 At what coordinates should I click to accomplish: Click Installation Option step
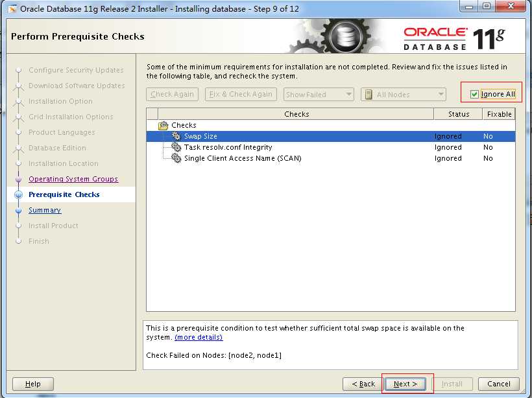click(x=60, y=101)
